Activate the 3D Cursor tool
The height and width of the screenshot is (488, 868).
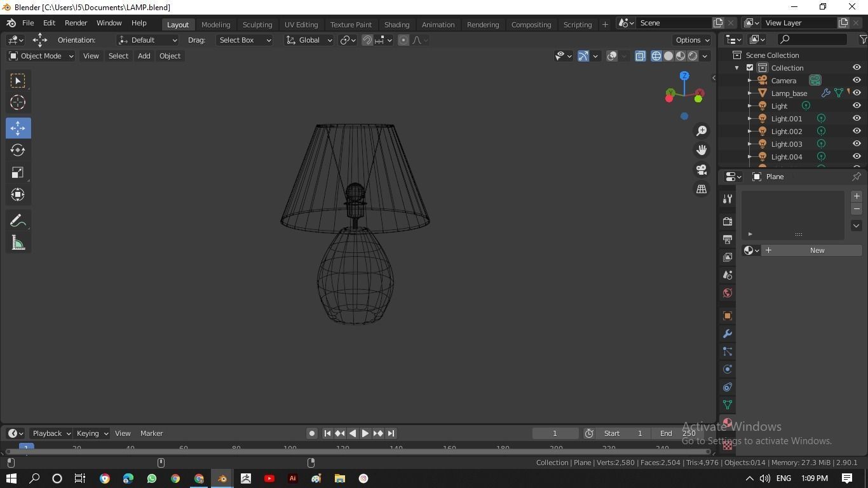coord(18,102)
